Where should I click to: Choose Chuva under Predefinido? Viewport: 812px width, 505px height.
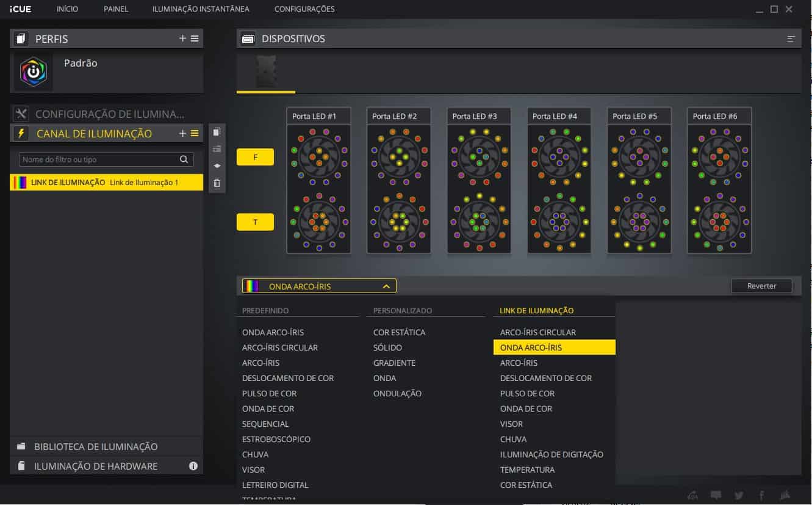click(x=255, y=454)
